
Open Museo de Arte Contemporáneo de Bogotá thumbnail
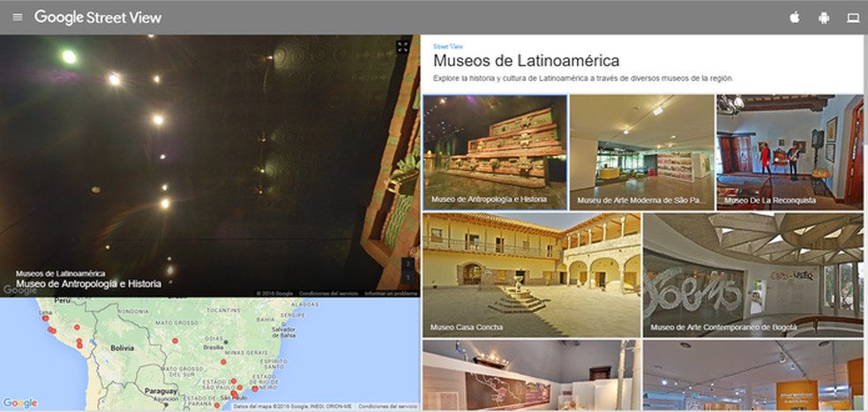click(x=753, y=274)
